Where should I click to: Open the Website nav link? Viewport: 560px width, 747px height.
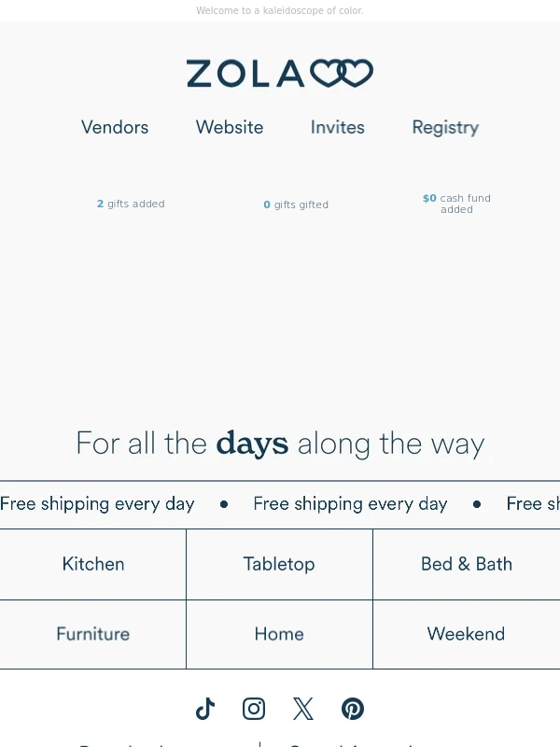(230, 127)
